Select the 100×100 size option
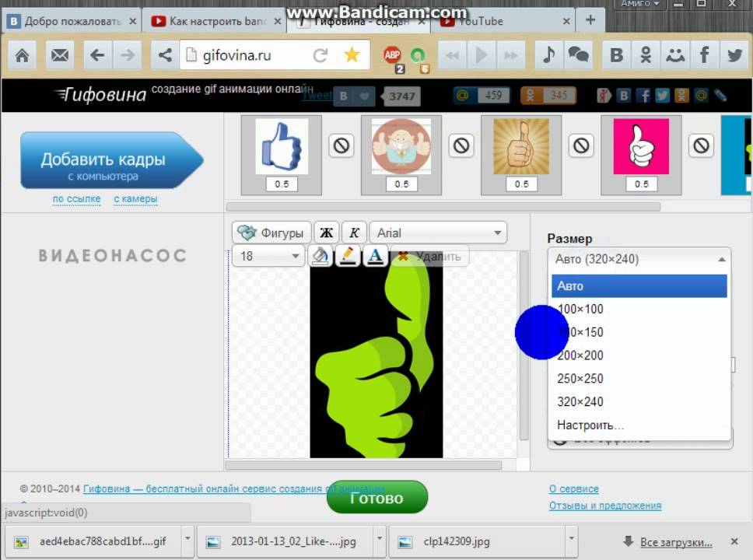Screen dimensions: 753x560 pos(639,309)
